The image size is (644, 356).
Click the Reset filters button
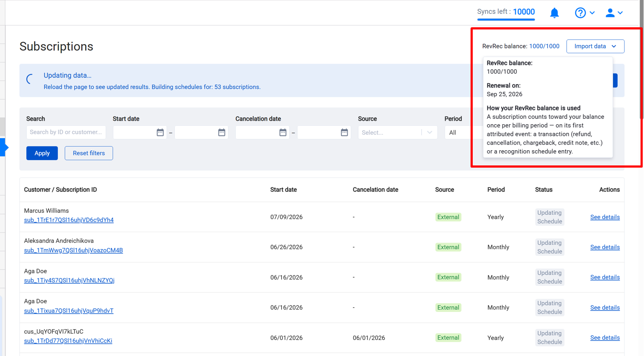coord(89,153)
